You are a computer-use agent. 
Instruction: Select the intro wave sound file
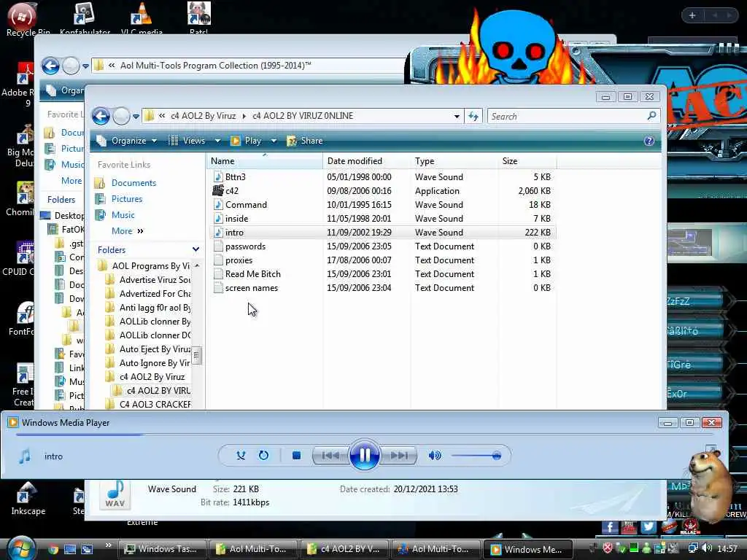click(382, 233)
